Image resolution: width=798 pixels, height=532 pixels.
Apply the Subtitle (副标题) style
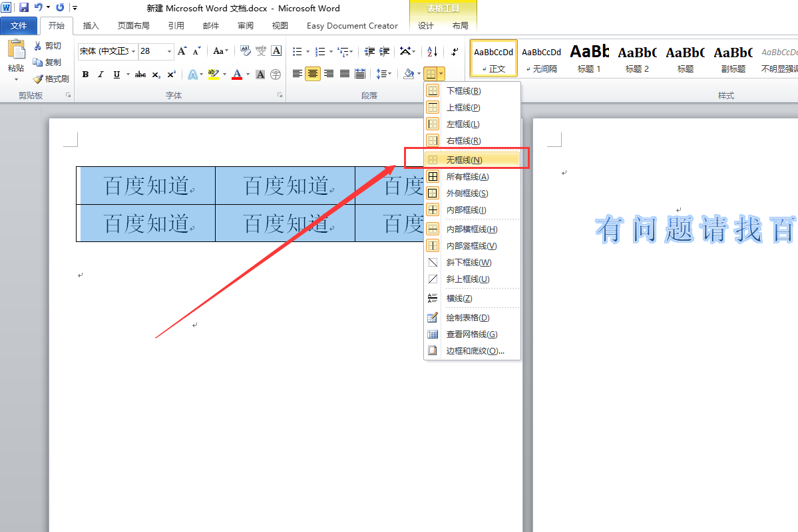[x=733, y=59]
